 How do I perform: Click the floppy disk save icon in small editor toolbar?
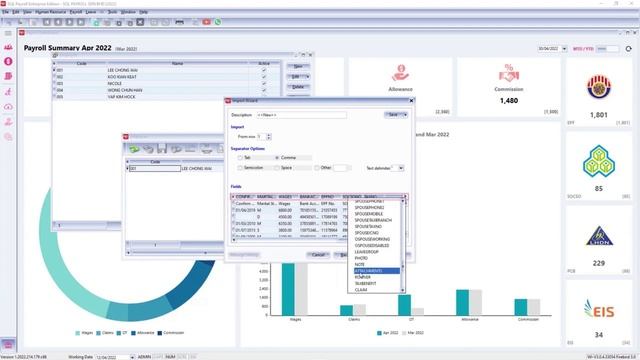point(162,149)
